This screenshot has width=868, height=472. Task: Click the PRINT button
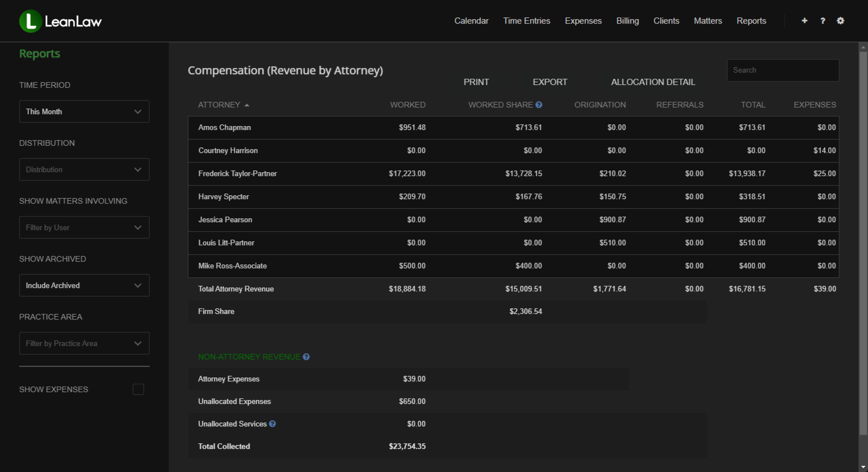coord(476,82)
